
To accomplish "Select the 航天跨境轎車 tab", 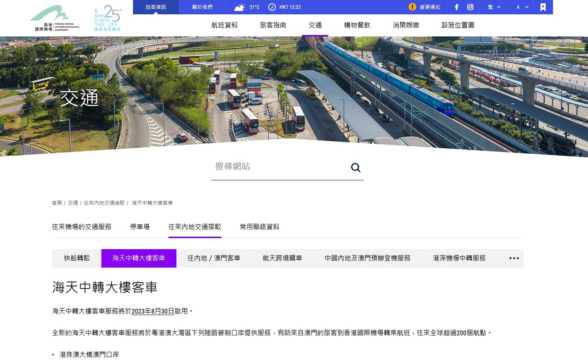I will pyautogui.click(x=282, y=258).
